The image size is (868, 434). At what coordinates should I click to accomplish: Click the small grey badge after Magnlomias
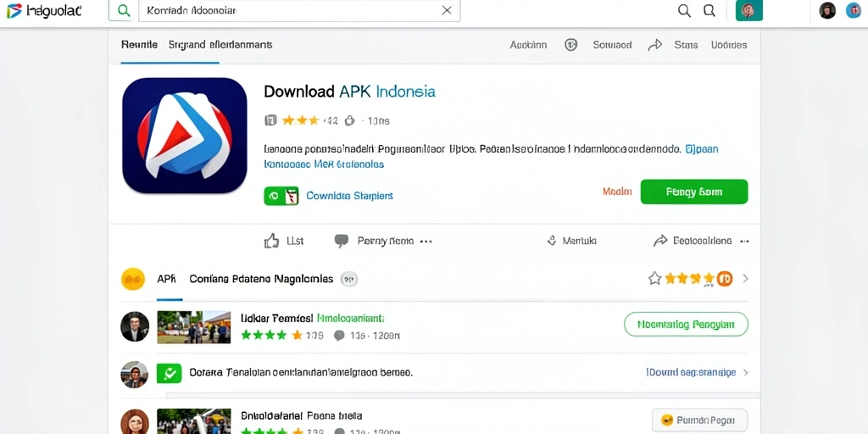[348, 280]
